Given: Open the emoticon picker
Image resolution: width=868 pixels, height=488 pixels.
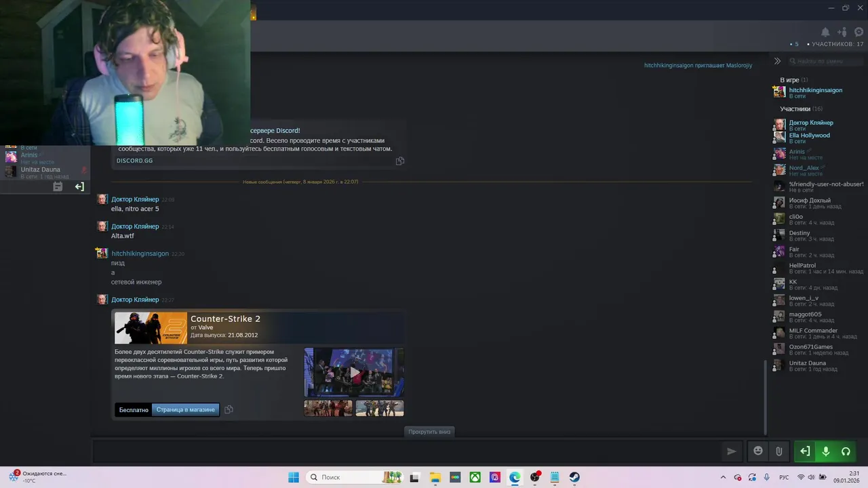Looking at the screenshot, I should click(x=758, y=451).
